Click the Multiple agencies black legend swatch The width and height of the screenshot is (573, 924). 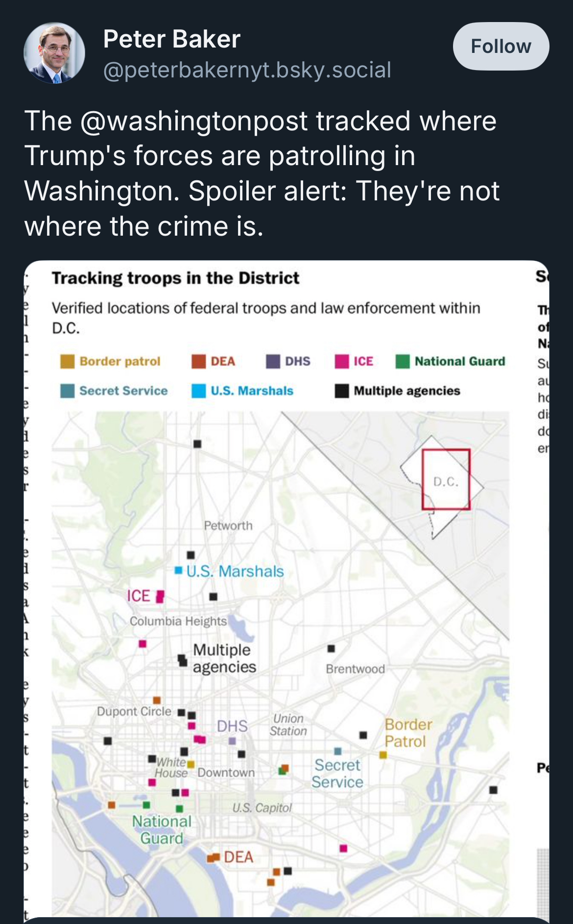tap(342, 390)
